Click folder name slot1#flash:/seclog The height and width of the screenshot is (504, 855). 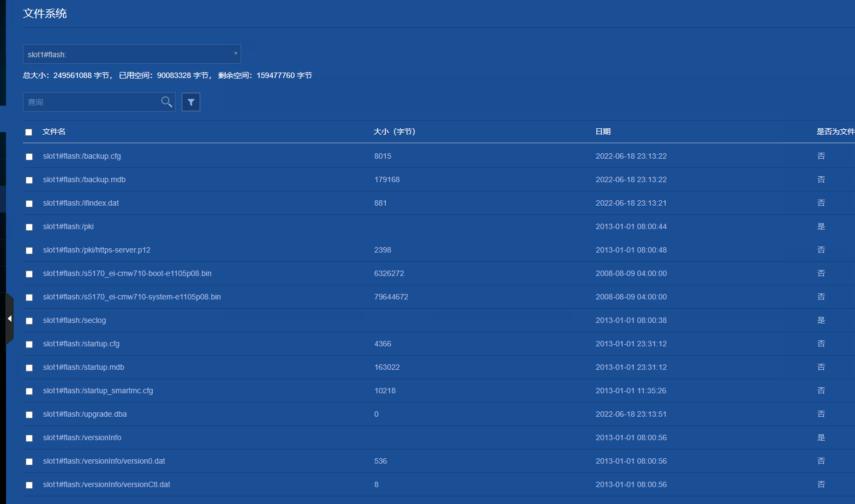click(74, 320)
